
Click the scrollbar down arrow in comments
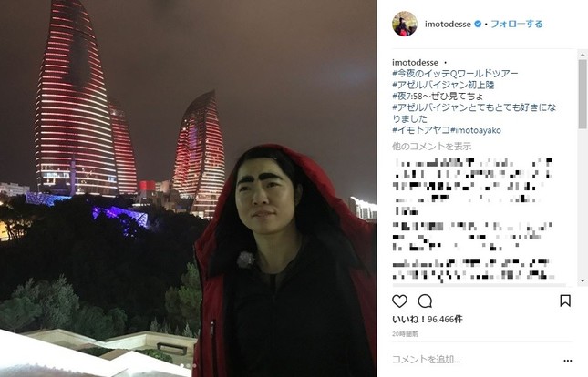point(583,280)
